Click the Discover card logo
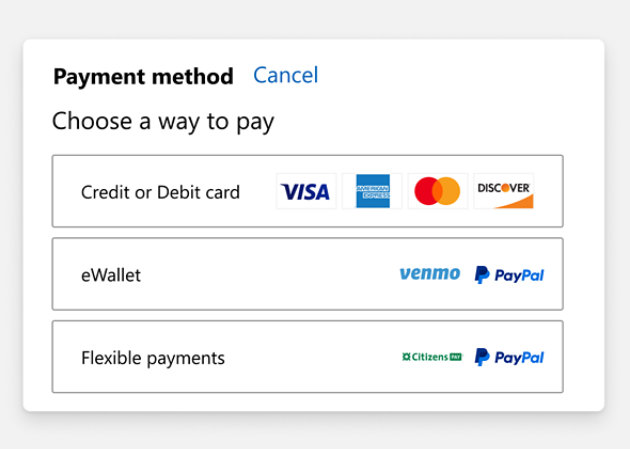 (x=503, y=191)
